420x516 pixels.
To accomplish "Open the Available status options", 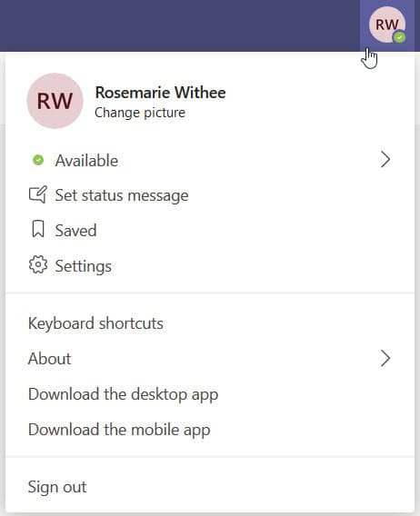I will [x=210, y=160].
